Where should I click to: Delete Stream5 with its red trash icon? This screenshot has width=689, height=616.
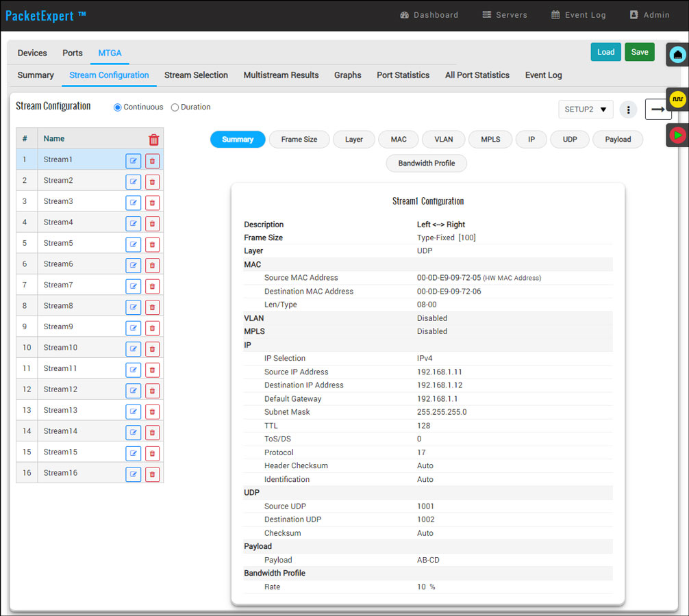152,244
